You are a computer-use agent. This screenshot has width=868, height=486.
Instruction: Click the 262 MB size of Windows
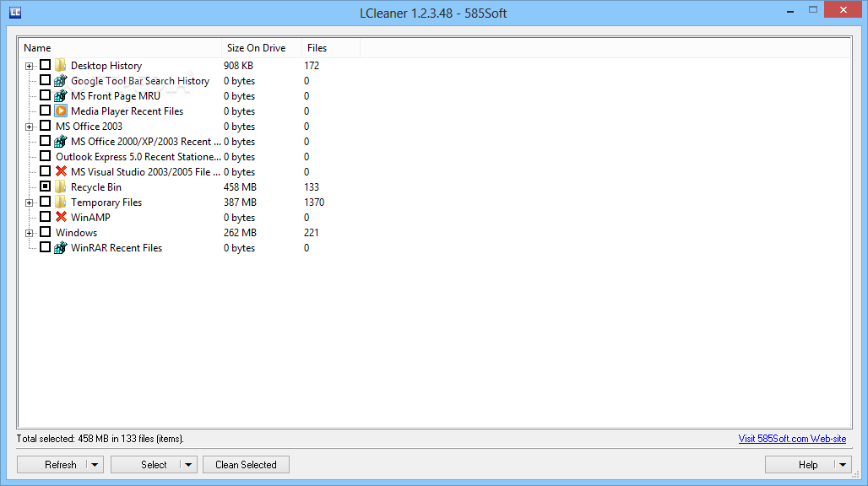point(240,233)
